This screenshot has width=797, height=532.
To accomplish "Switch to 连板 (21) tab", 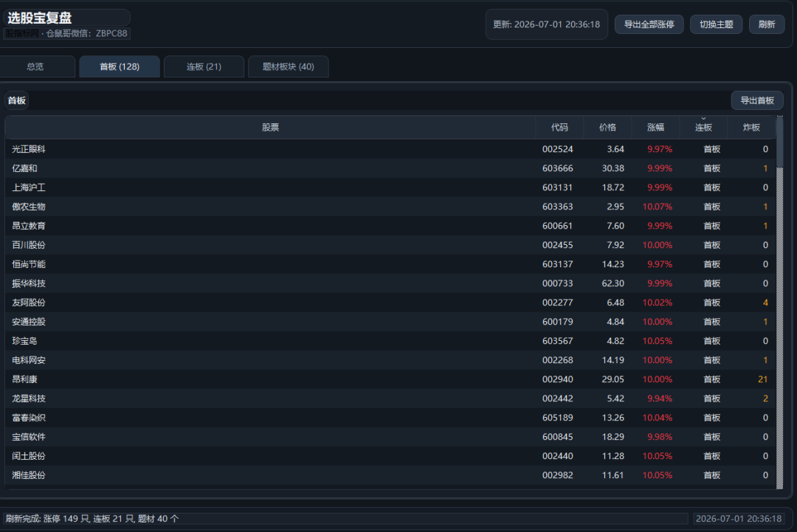I will 204,66.
